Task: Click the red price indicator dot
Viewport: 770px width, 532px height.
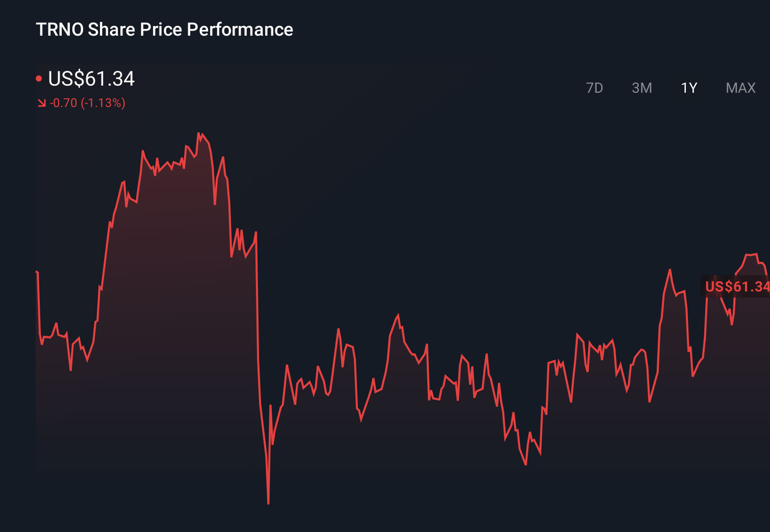Action: (40, 78)
